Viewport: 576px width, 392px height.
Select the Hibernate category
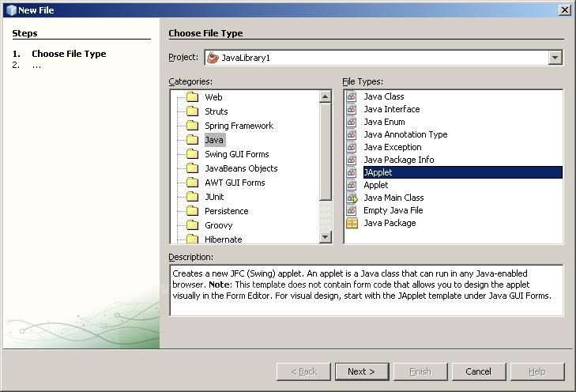coord(224,239)
